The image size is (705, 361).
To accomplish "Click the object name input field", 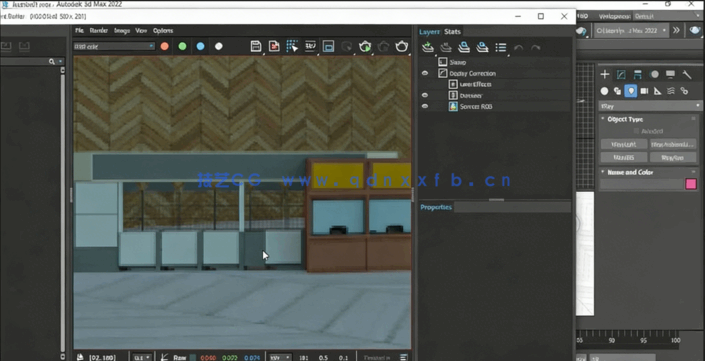I will tap(642, 184).
